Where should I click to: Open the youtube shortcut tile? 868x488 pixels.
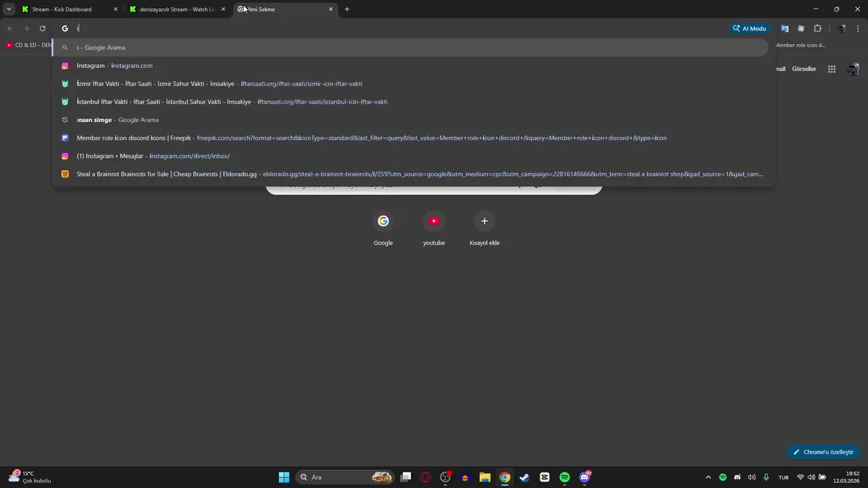click(x=434, y=228)
